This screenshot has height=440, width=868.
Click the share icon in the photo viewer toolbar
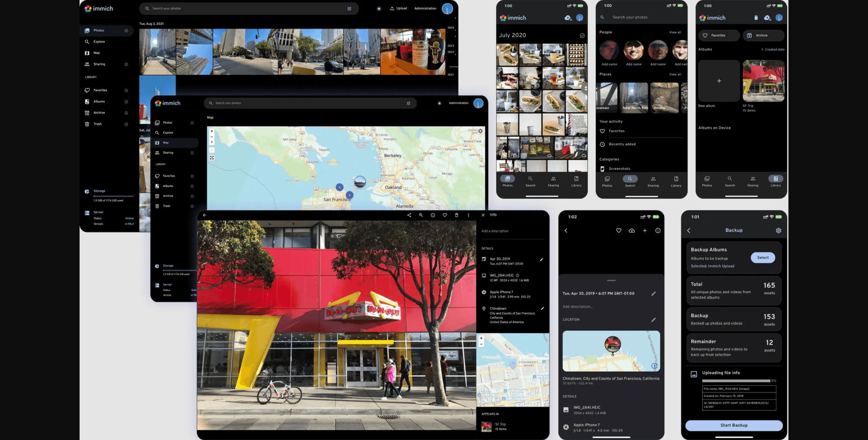[409, 215]
